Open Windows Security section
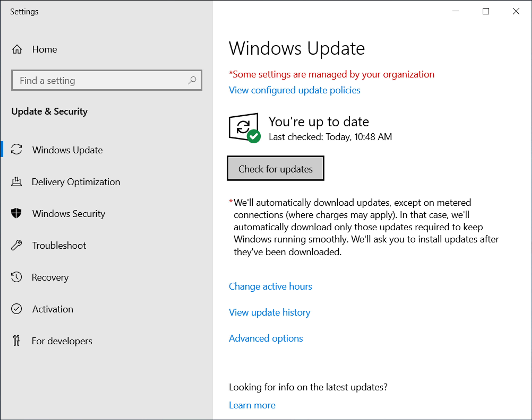This screenshot has height=420, width=532. pos(106,213)
